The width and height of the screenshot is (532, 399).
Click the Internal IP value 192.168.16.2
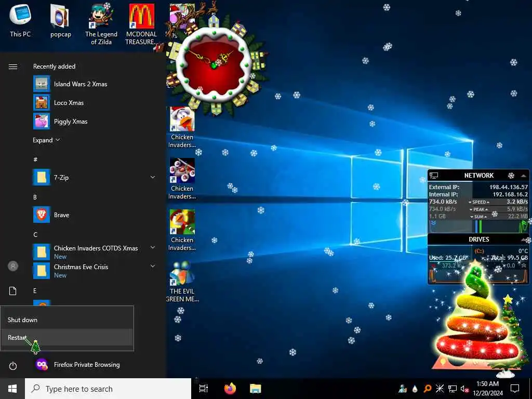510,194
